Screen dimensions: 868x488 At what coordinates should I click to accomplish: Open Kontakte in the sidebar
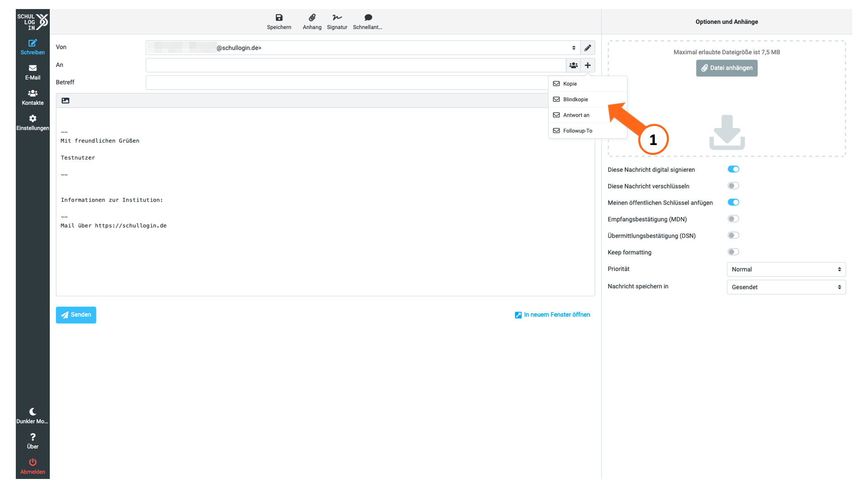pos(33,98)
